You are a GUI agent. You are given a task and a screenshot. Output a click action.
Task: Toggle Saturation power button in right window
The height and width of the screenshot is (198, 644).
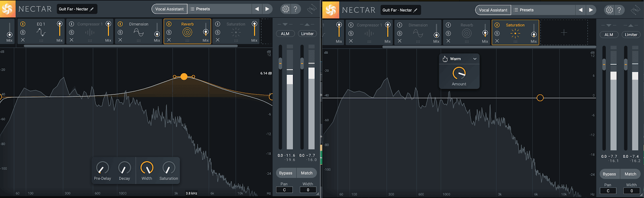coord(497,25)
